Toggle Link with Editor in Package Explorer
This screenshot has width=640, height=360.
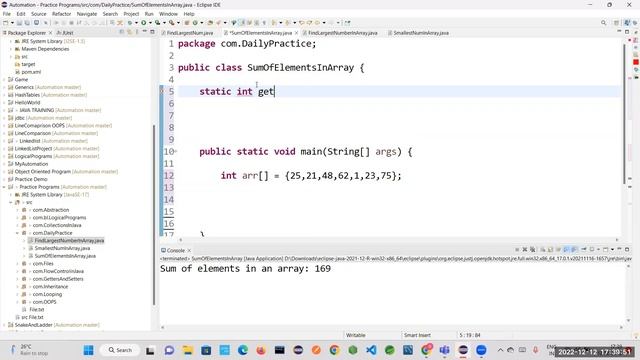tap(129, 32)
